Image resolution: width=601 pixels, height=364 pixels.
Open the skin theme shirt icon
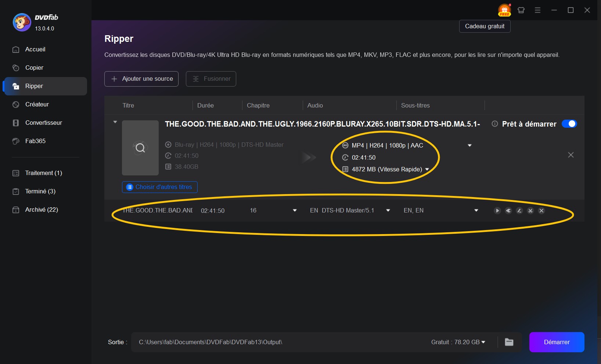(521, 10)
